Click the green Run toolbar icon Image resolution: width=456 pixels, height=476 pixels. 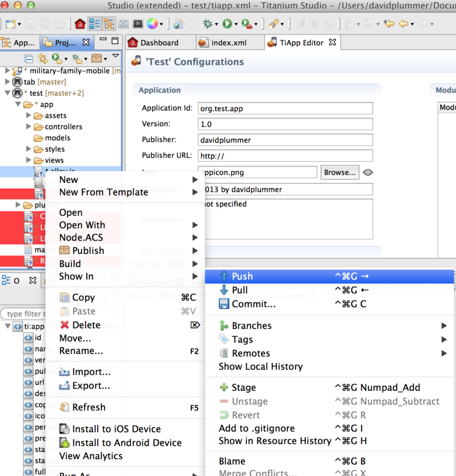(227, 24)
